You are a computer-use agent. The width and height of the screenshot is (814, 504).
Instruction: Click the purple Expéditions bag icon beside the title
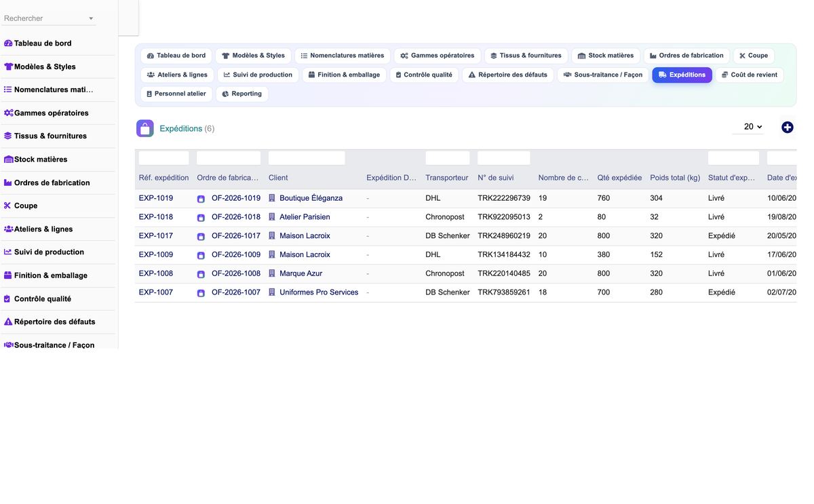pyautogui.click(x=145, y=128)
